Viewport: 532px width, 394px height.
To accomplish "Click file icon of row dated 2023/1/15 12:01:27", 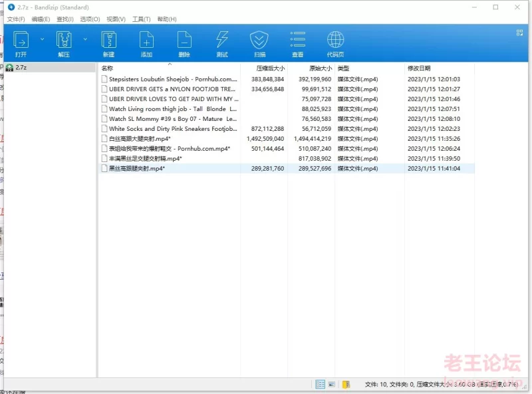I will point(104,89).
